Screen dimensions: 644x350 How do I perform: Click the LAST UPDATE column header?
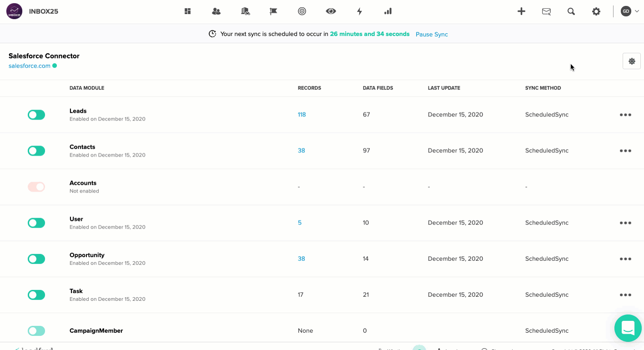click(x=444, y=88)
